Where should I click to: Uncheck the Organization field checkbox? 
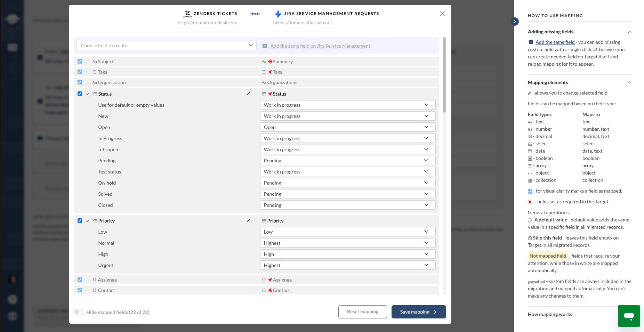pyautogui.click(x=80, y=82)
